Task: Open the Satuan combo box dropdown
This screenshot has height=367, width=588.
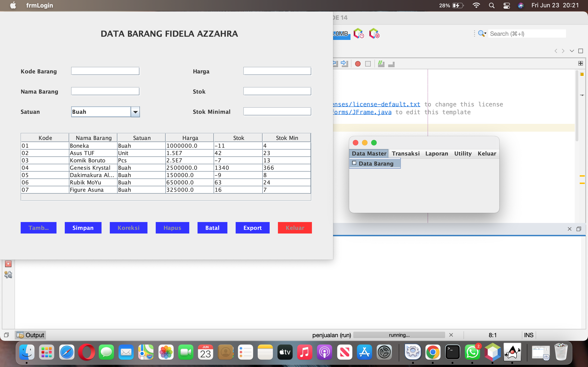Action: pos(135,112)
